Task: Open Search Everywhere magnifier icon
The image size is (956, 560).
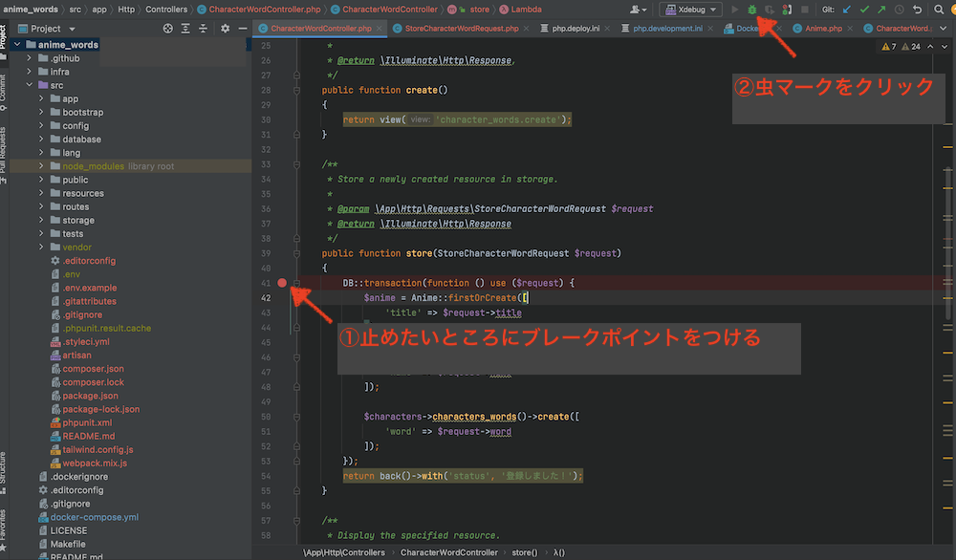Action: coord(939,10)
